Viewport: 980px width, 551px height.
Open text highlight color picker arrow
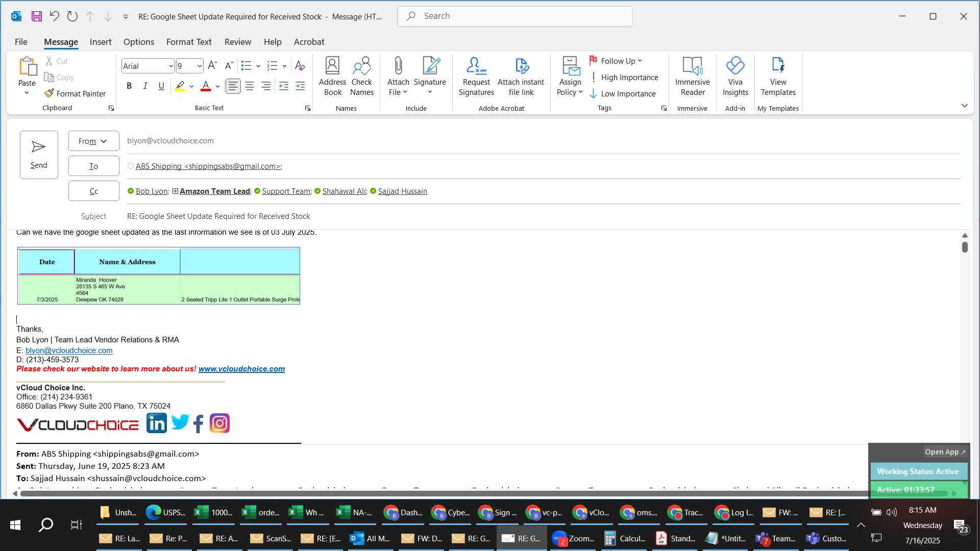[x=191, y=86]
